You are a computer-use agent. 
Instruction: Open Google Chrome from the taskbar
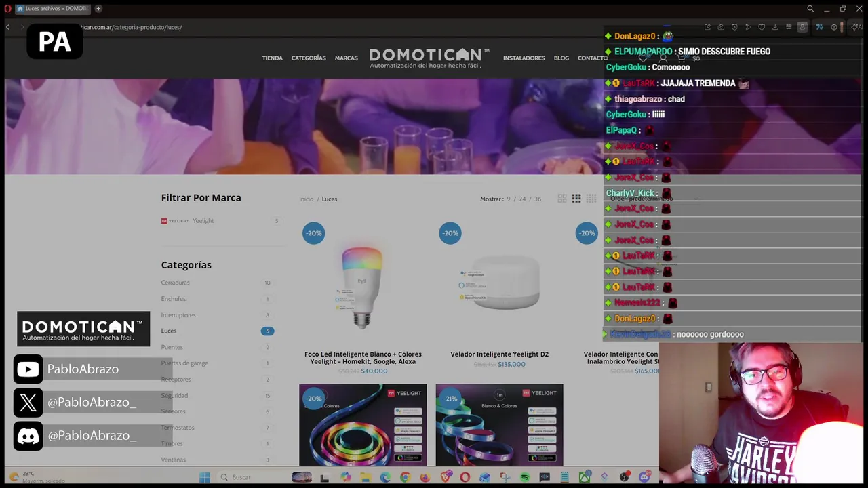coord(405,477)
